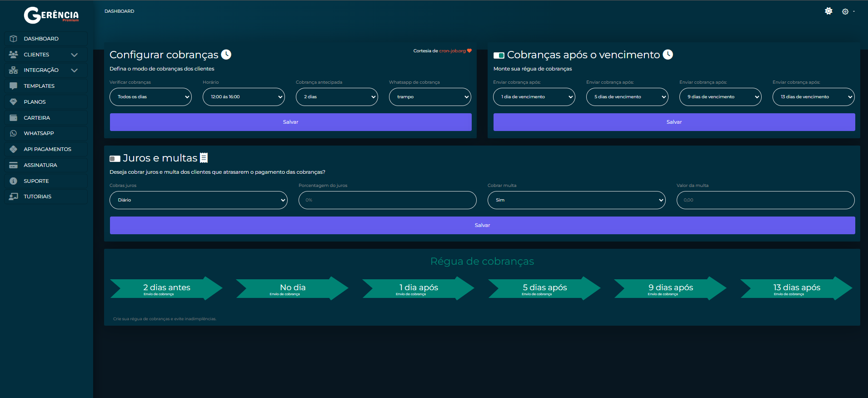
Task: Click the theme toggle sun icon
Action: click(828, 11)
